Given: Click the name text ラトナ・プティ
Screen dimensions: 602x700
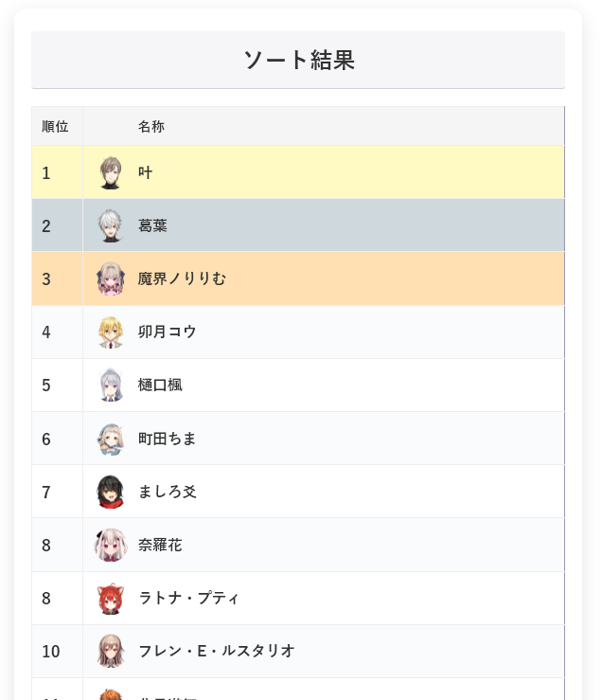Looking at the screenshot, I should click(188, 598).
